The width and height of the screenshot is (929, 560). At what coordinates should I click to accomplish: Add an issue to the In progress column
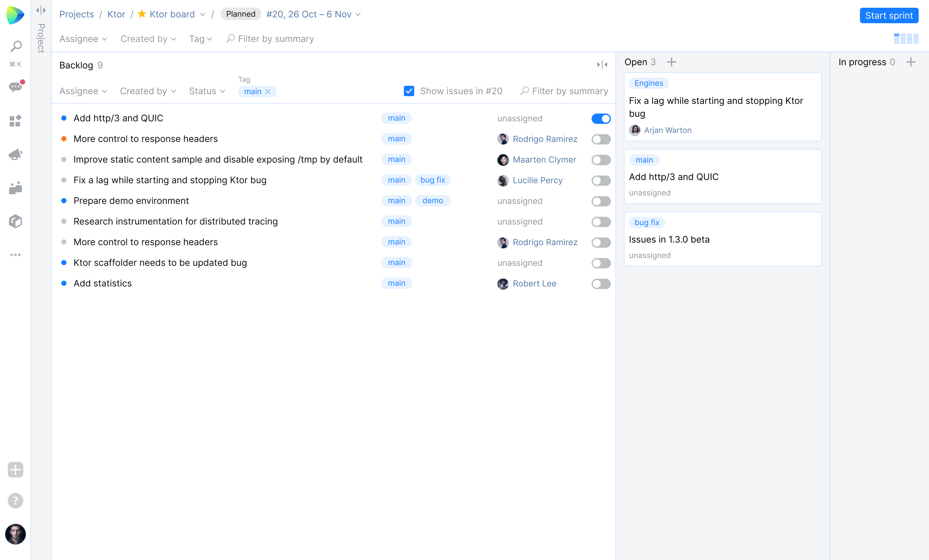[x=911, y=62]
